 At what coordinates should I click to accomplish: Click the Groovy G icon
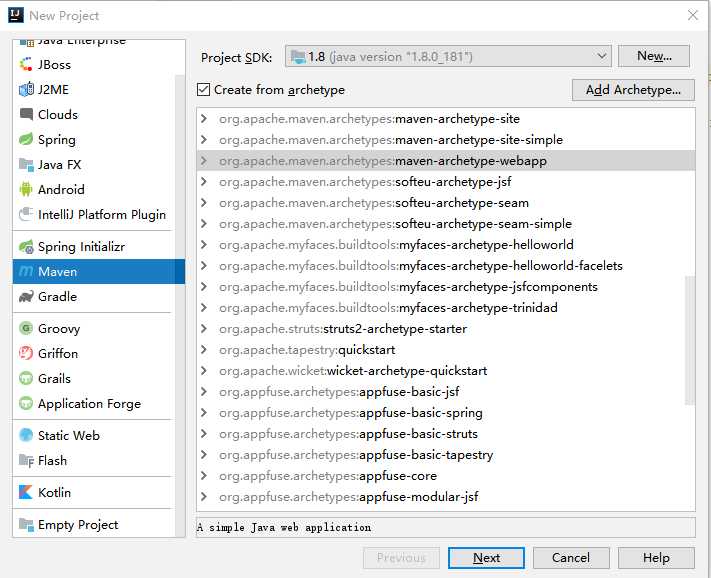(x=26, y=328)
